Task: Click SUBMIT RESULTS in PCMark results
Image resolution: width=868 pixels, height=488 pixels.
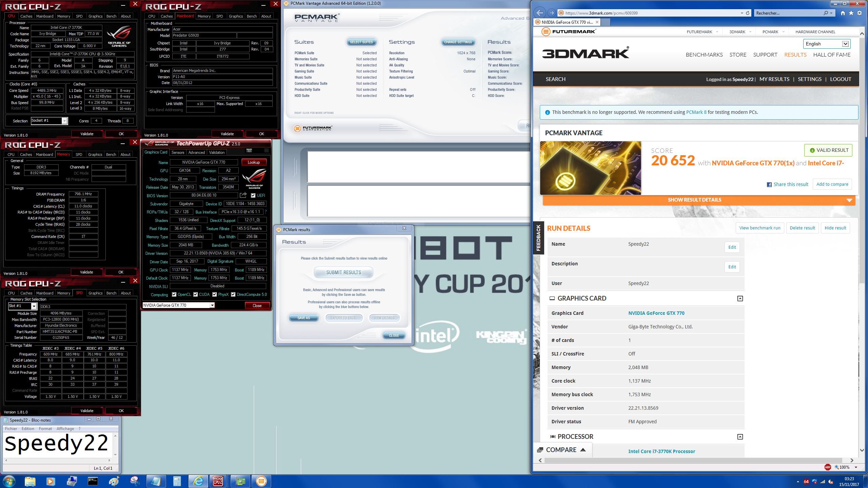Action: click(x=343, y=272)
